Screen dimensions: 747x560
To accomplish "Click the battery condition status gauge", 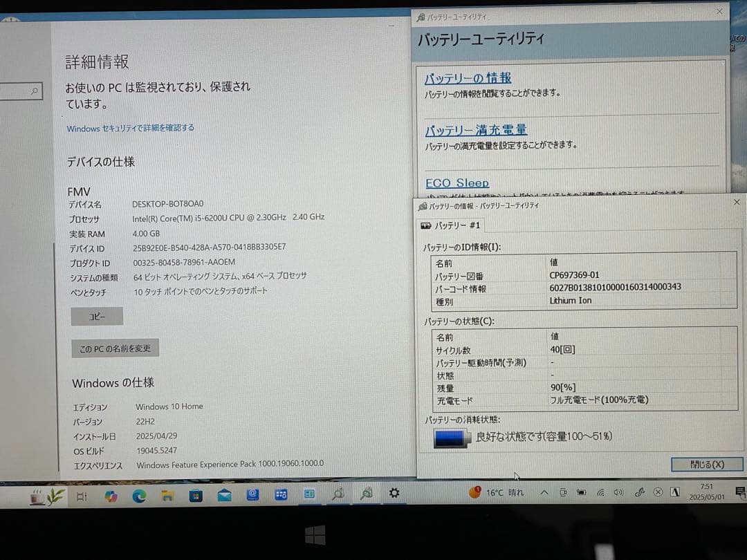I will [452, 438].
